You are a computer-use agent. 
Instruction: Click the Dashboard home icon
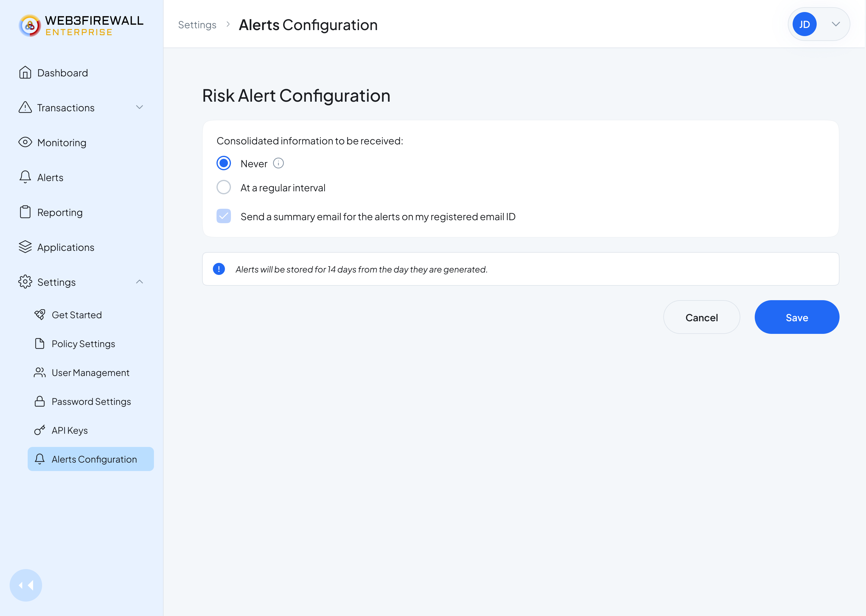[x=25, y=72]
